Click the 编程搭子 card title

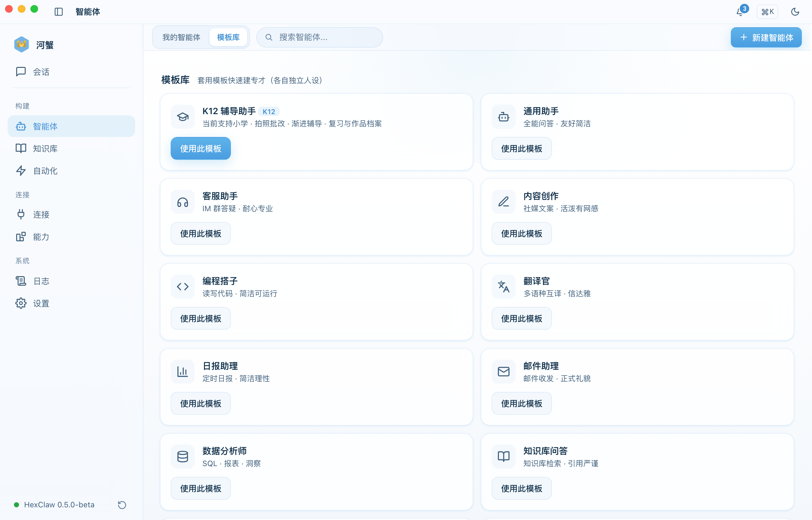point(220,281)
